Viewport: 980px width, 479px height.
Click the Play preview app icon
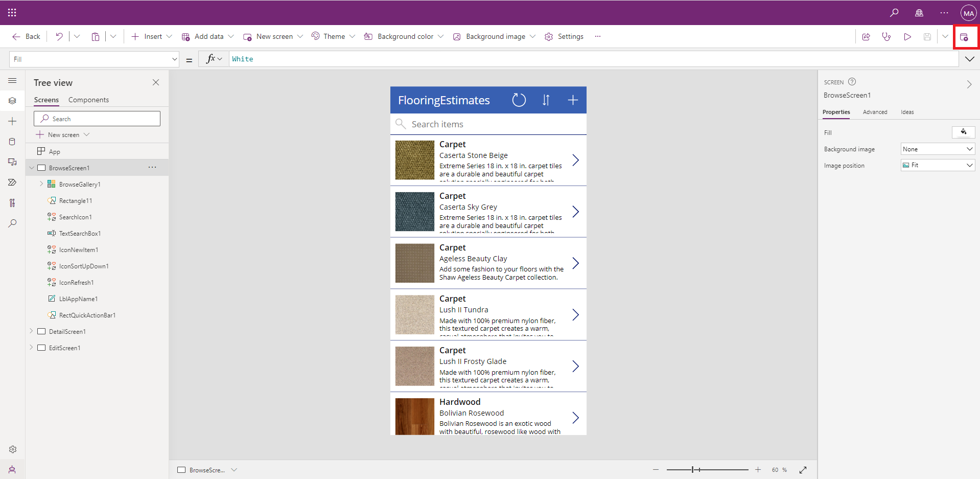coord(907,37)
